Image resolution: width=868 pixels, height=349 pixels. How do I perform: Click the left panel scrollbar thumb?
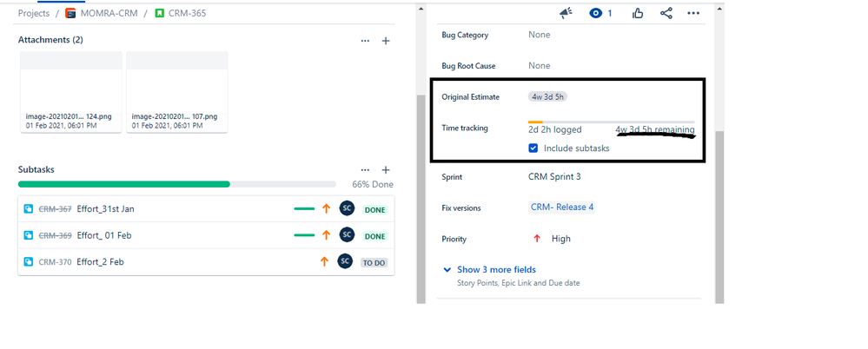click(x=421, y=199)
